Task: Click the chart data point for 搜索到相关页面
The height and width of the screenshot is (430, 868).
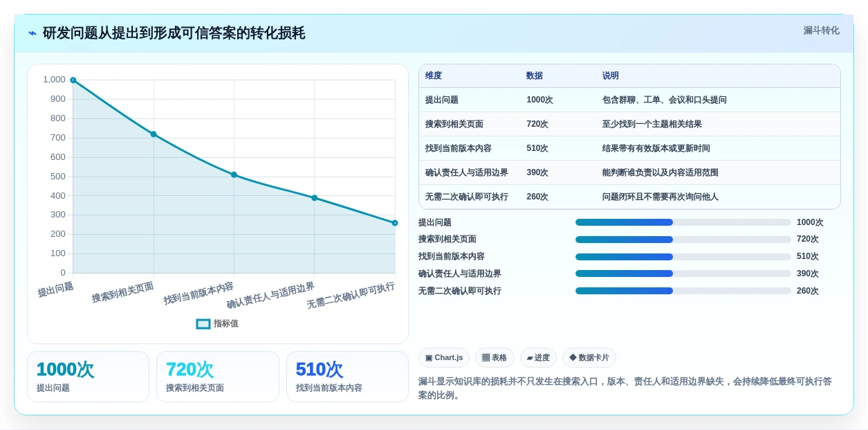Action: pos(154,134)
